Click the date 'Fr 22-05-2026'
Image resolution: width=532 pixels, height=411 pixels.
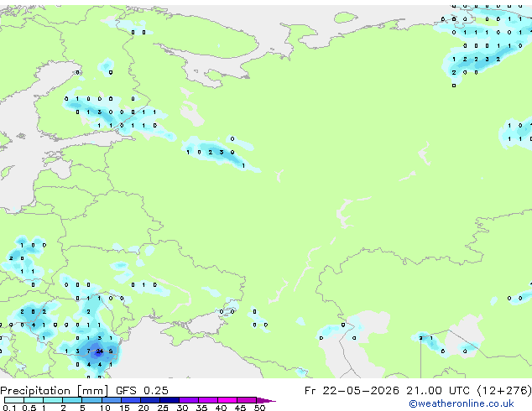coord(352,391)
